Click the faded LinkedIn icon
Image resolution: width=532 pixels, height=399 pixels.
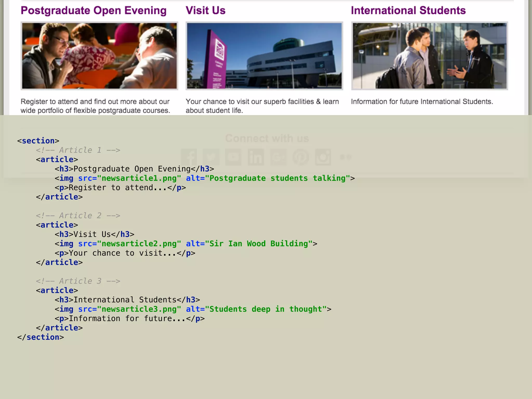pos(256,157)
